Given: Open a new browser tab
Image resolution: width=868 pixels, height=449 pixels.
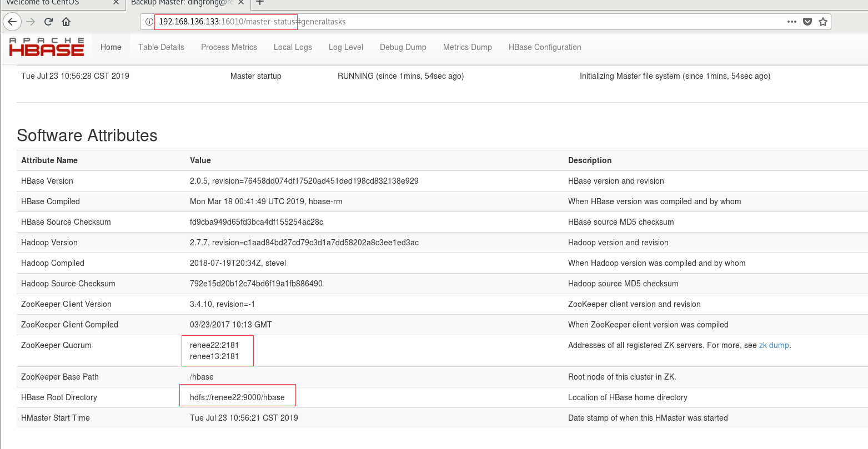Looking at the screenshot, I should click(259, 2).
